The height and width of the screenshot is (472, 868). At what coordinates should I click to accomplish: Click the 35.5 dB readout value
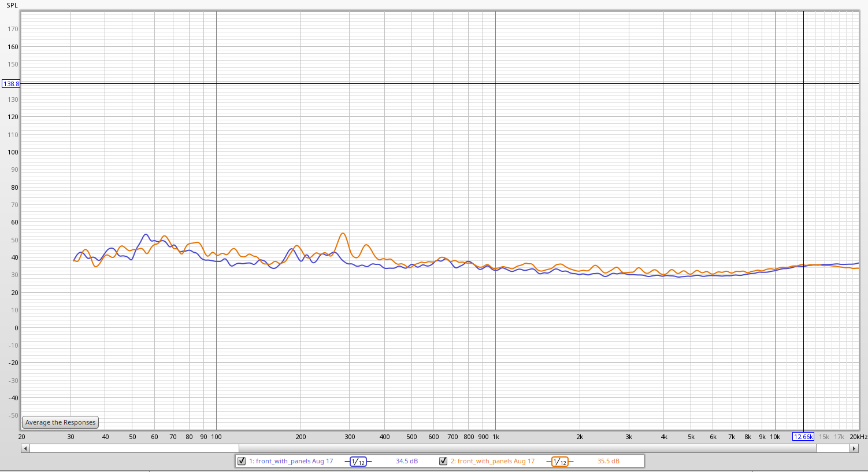point(609,461)
